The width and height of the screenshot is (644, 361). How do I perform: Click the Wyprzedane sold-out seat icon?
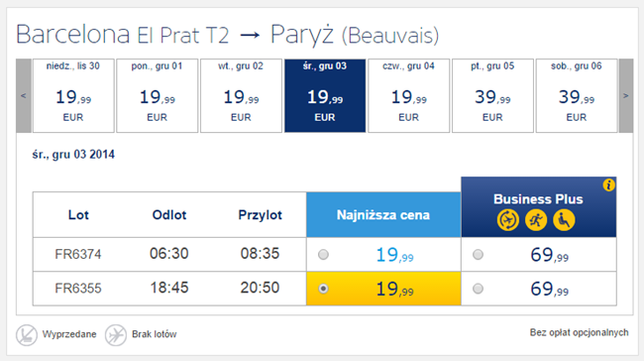click(27, 334)
